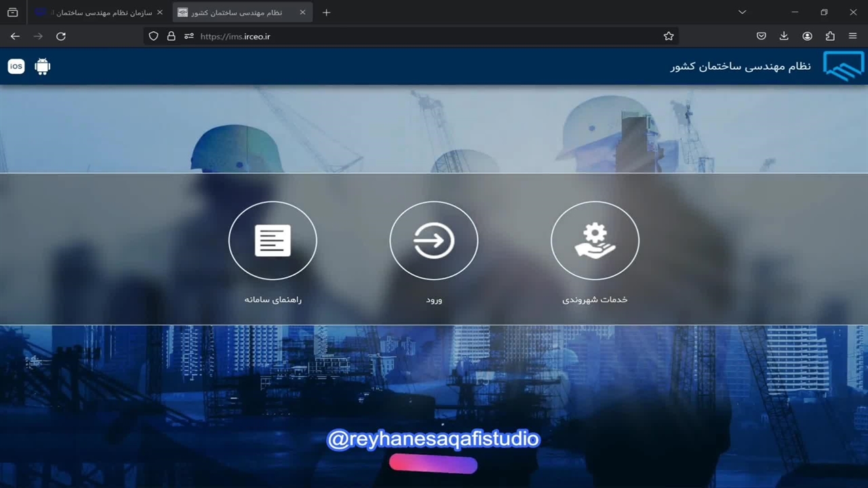Show site security lock information
Viewport: 868px width, 488px height.
pos(171,37)
